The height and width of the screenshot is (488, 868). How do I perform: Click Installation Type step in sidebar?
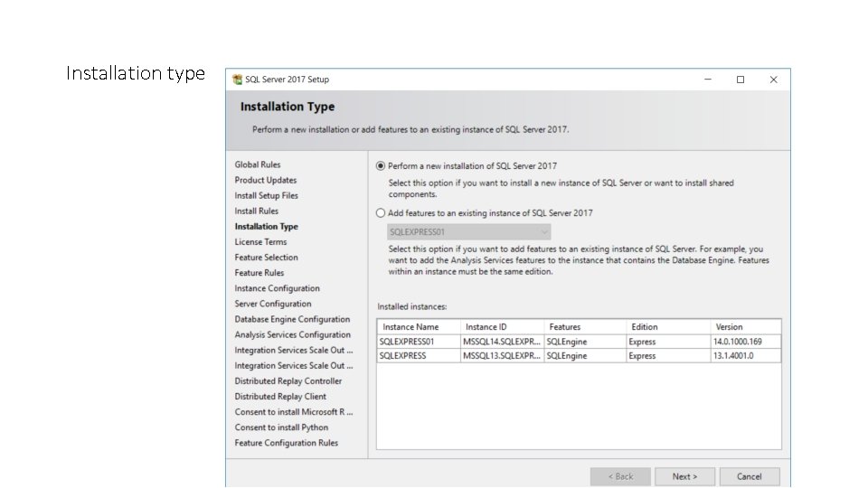(x=266, y=226)
